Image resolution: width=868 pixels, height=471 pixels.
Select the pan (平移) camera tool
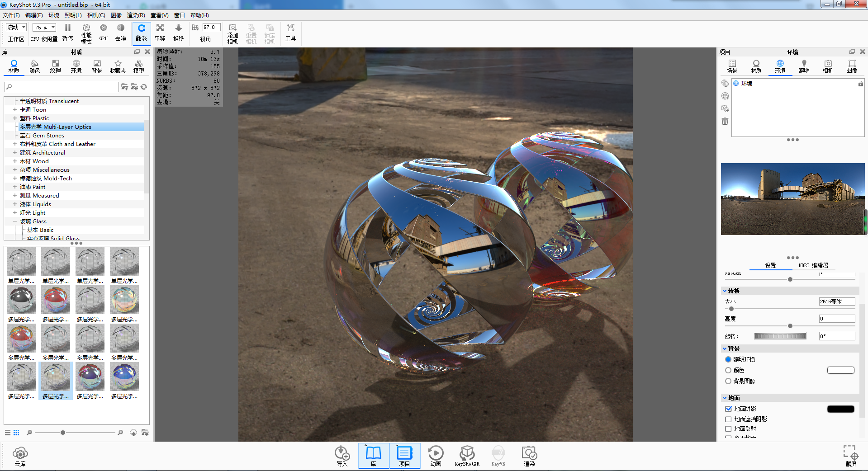(160, 33)
